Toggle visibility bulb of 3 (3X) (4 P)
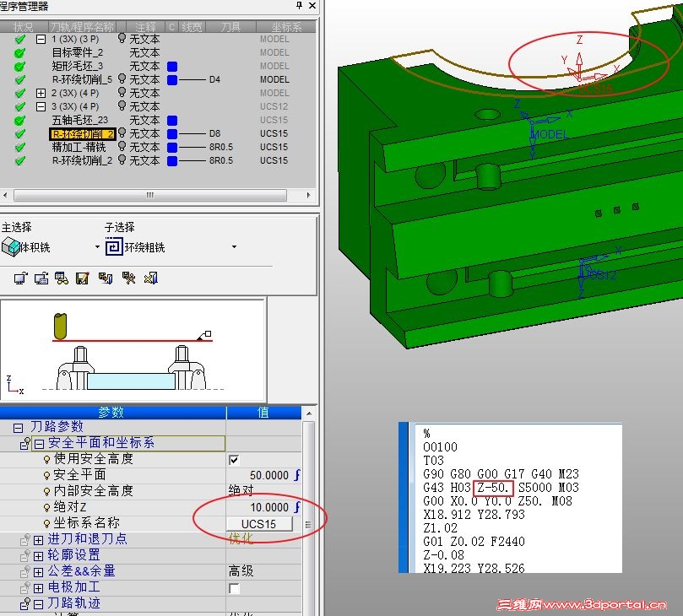683x616 pixels. coord(122,105)
